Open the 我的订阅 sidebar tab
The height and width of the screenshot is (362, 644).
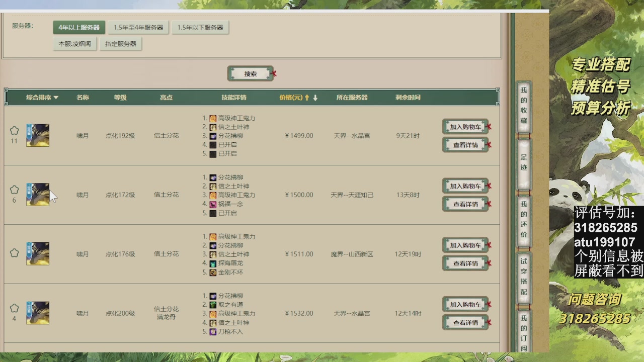coord(524,332)
